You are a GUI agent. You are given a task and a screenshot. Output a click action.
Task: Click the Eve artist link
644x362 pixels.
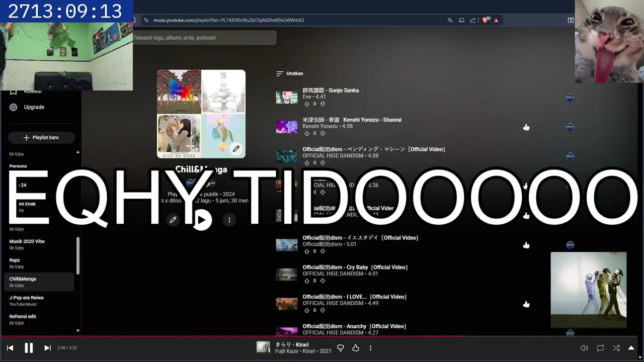[x=306, y=97]
